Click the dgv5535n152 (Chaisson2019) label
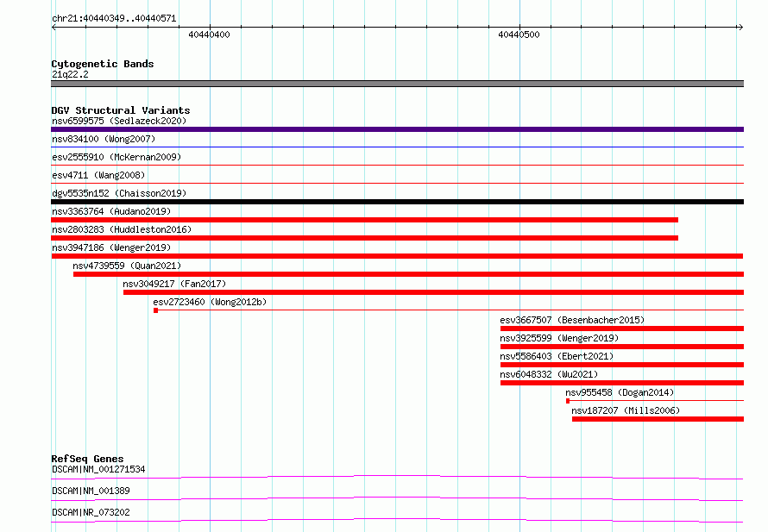The width and height of the screenshot is (768, 532). [x=119, y=193]
